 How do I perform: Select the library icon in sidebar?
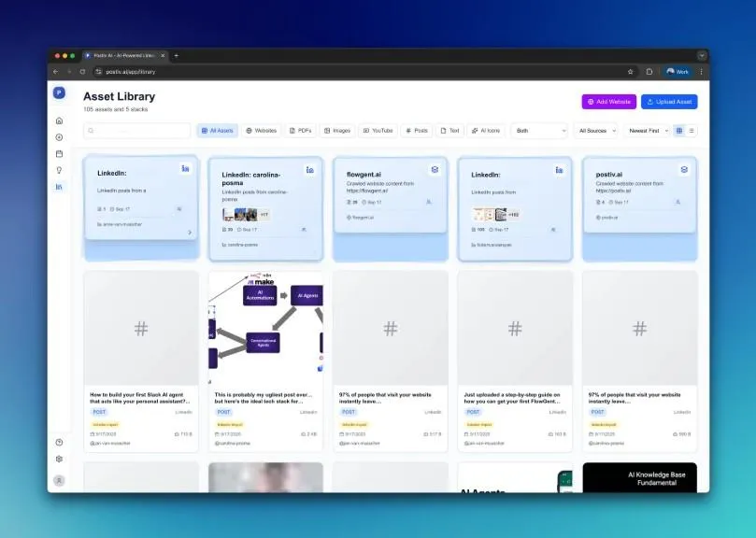pos(59,187)
